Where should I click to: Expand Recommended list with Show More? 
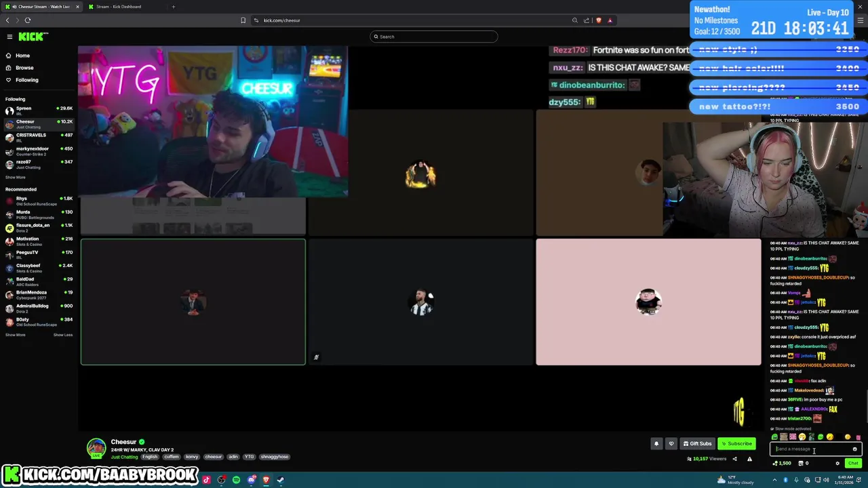[16, 335]
